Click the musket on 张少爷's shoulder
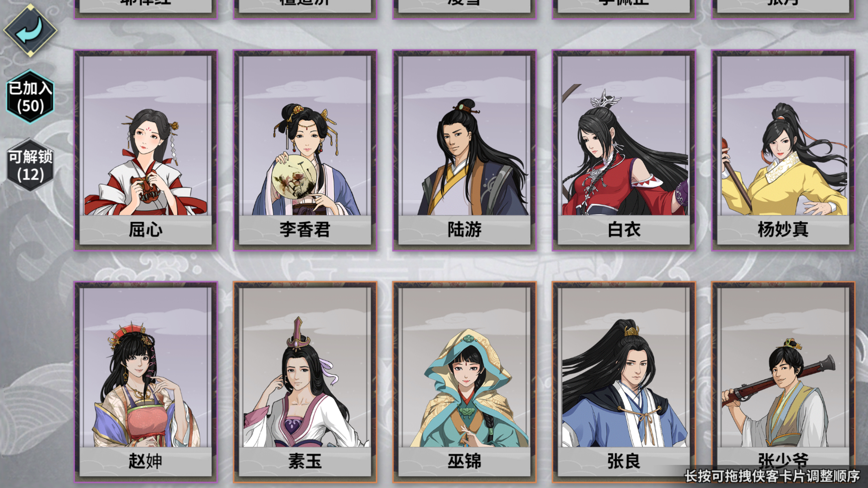The image size is (868, 488). coord(778,380)
